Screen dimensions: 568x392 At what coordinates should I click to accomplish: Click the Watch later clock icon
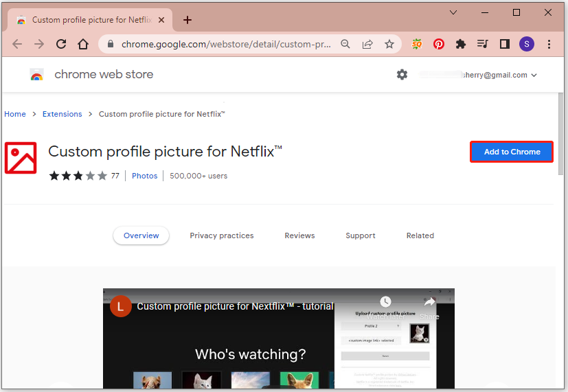pos(385,301)
